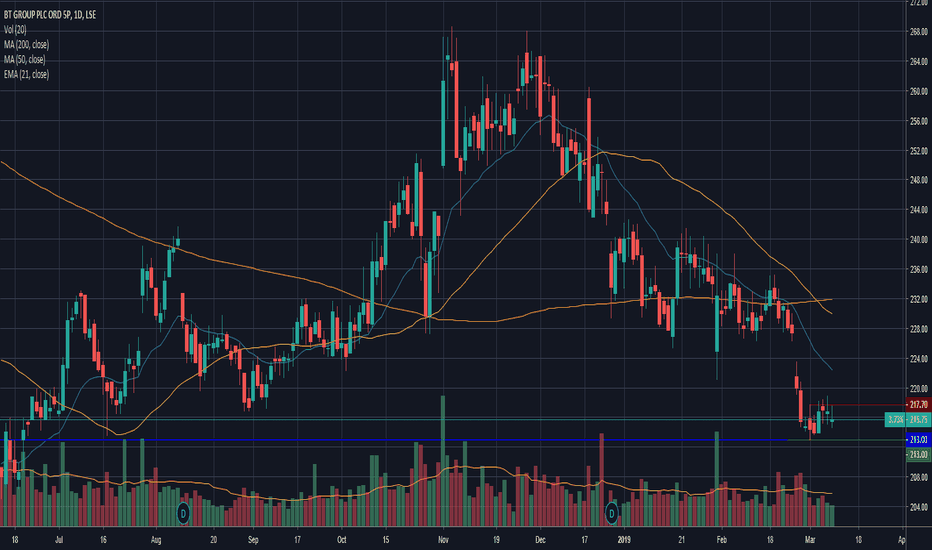The image size is (932, 550).
Task: Click the teal 215.75 last price label
Action: pos(918,420)
